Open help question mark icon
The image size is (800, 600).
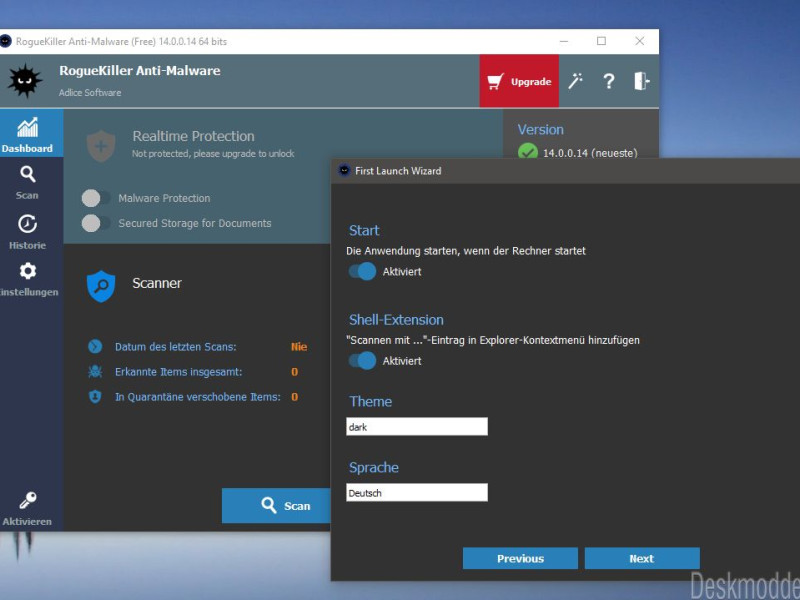point(609,81)
